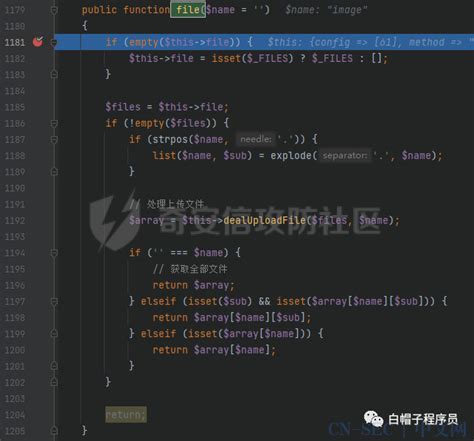Click the fold end marker on line 1189
Viewport: 474px width, 441px height.
point(54,172)
